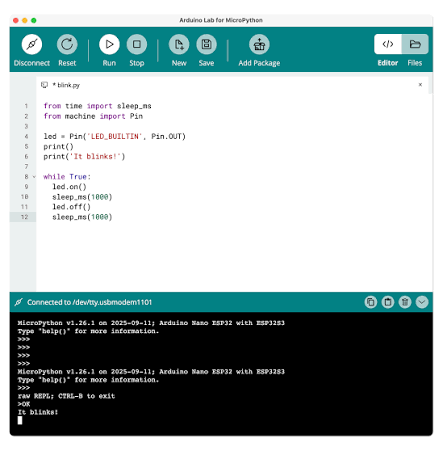This screenshot has width=443, height=451.
Task: Copy the terminal output
Action: pos(371,302)
